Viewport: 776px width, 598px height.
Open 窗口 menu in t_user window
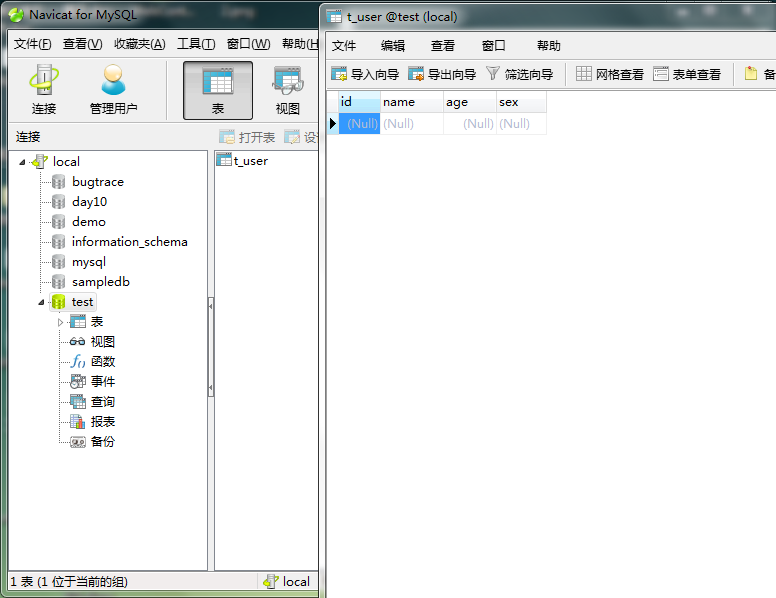pyautogui.click(x=493, y=46)
